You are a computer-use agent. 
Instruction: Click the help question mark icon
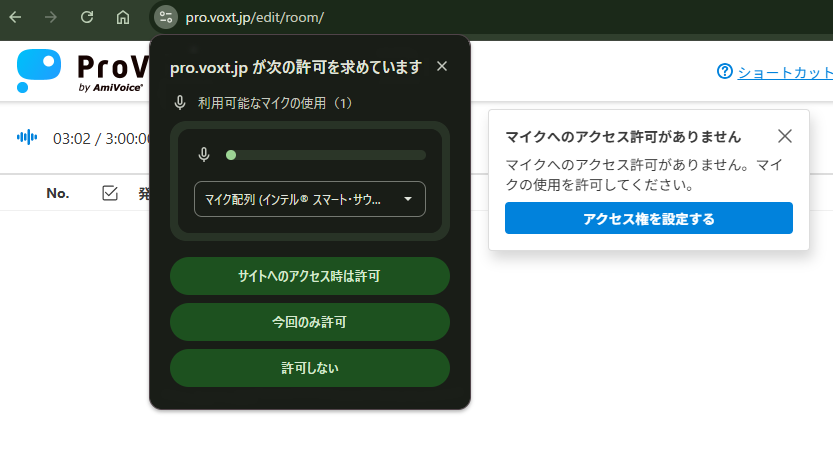(725, 71)
